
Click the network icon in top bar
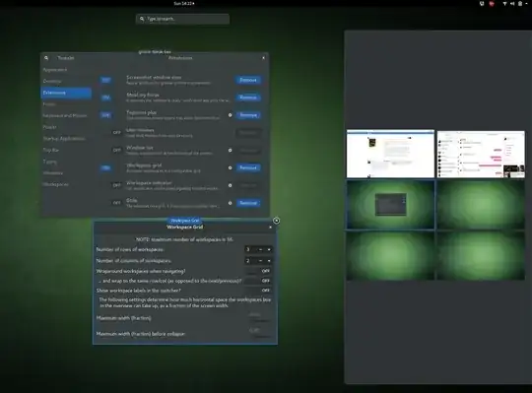click(x=504, y=4)
